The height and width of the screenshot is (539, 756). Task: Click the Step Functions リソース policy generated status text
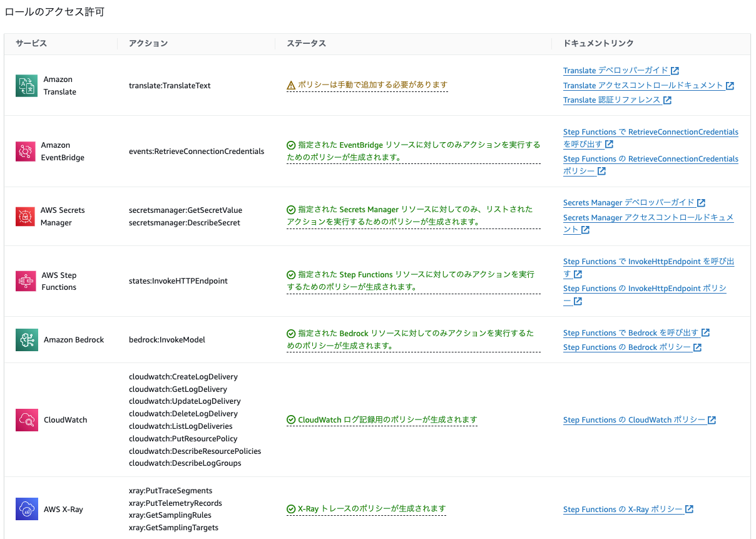click(x=414, y=281)
